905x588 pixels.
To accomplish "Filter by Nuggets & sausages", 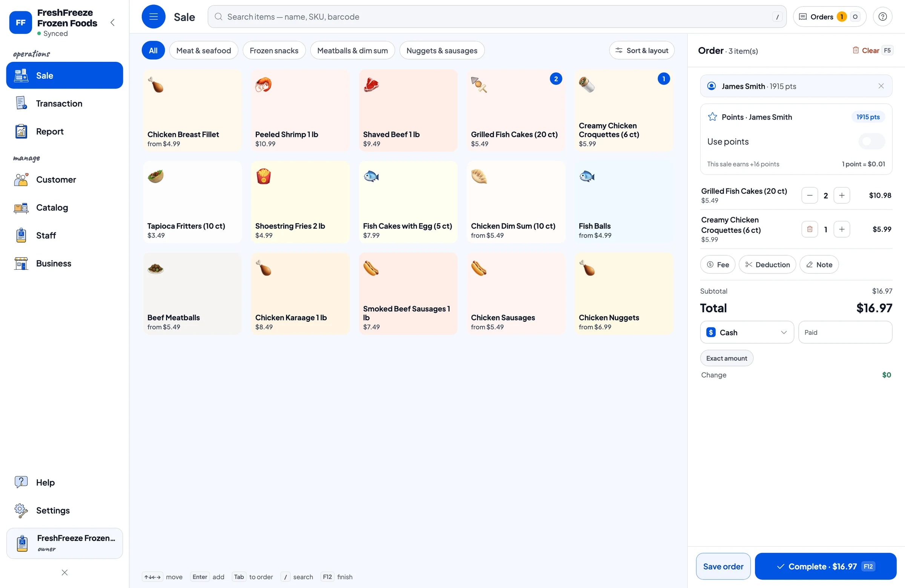I will pos(442,51).
